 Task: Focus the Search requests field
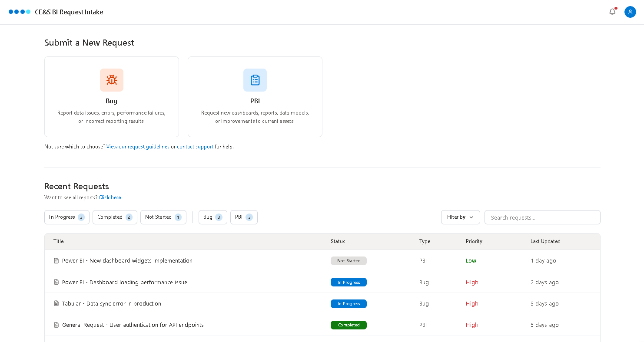[x=542, y=217]
